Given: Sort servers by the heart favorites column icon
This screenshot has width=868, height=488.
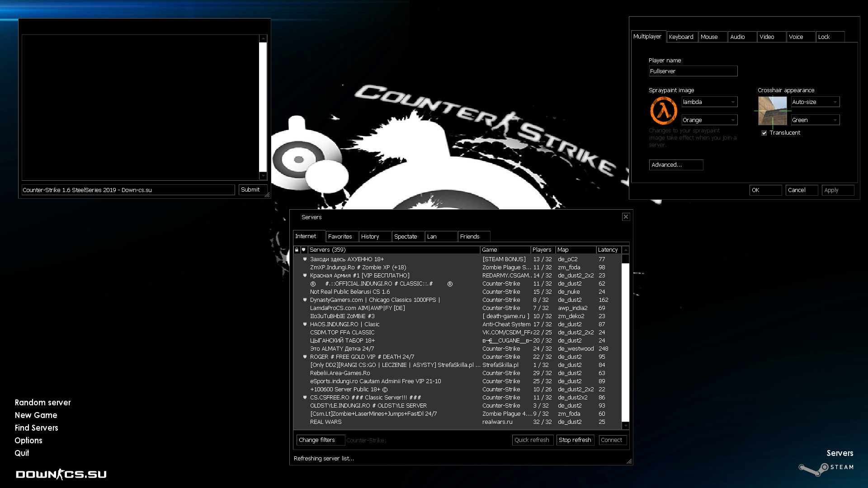Looking at the screenshot, I should (303, 249).
